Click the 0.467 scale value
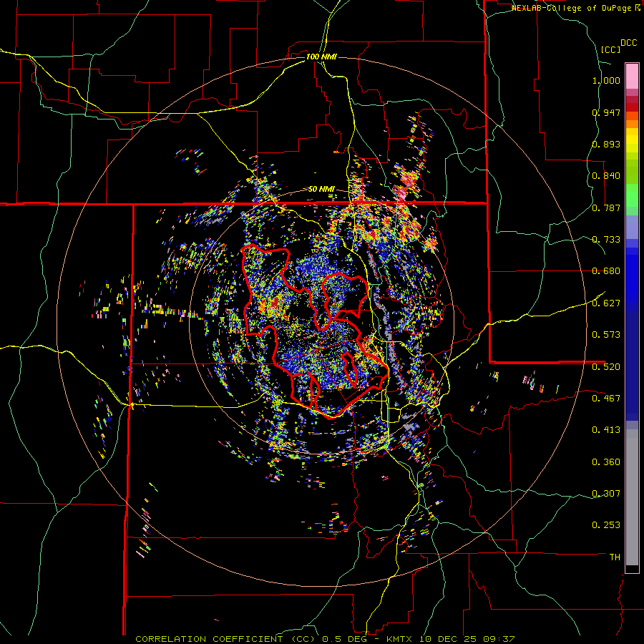Screen dimensions: 644x644 pos(606,399)
